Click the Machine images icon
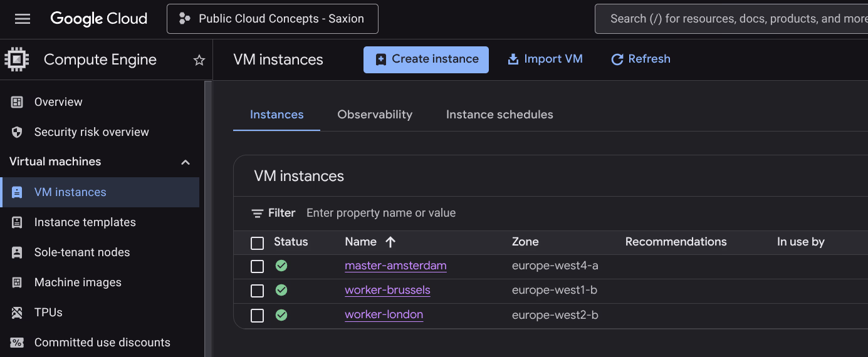This screenshot has height=357, width=868. [17, 282]
